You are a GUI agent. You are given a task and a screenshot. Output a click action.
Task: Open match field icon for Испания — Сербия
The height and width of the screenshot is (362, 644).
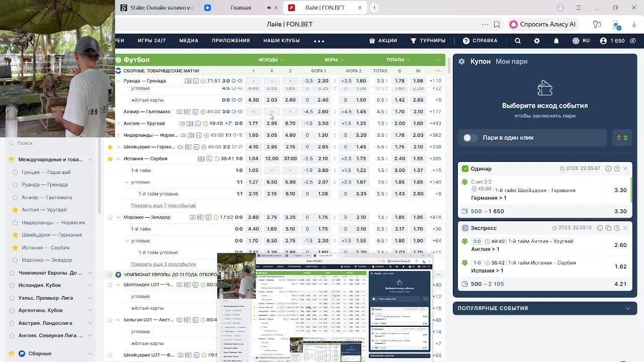(201, 159)
